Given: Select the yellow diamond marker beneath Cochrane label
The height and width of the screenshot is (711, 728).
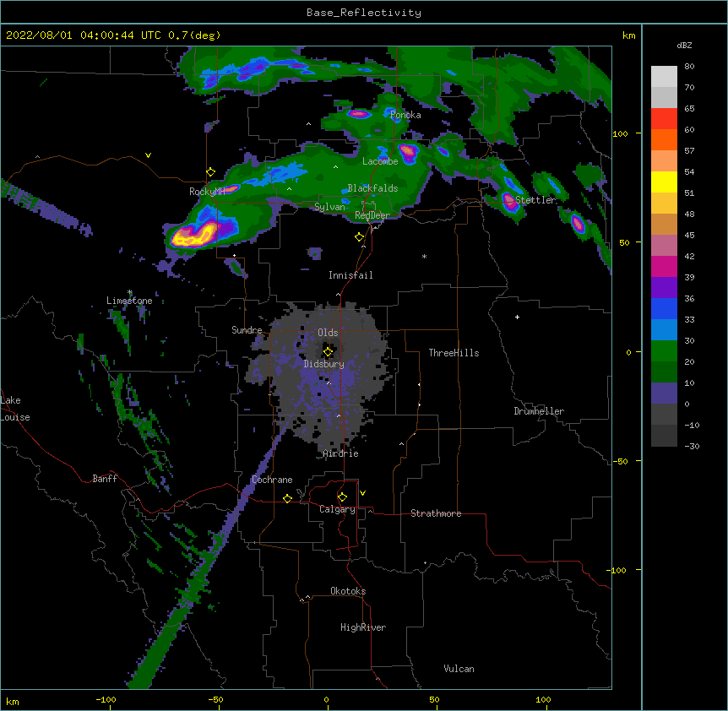Looking at the screenshot, I should 287,498.
